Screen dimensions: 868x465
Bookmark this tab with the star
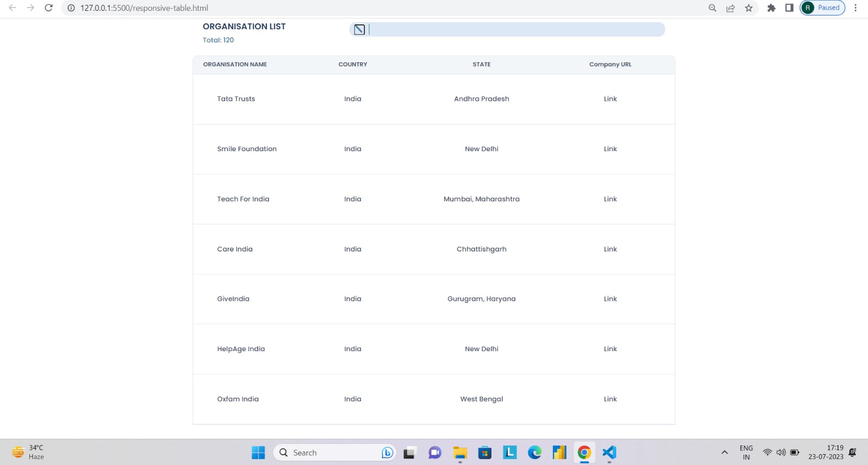749,8
